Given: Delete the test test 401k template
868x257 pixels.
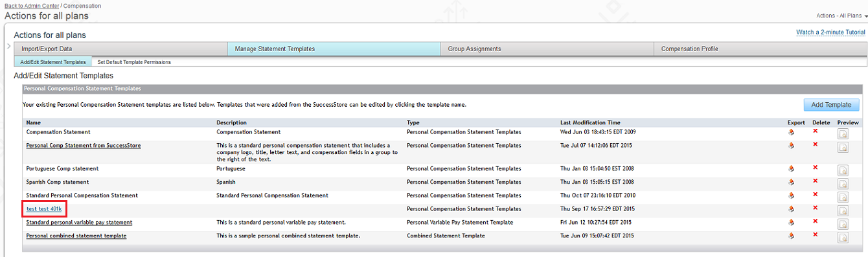Looking at the screenshot, I should pos(815,208).
